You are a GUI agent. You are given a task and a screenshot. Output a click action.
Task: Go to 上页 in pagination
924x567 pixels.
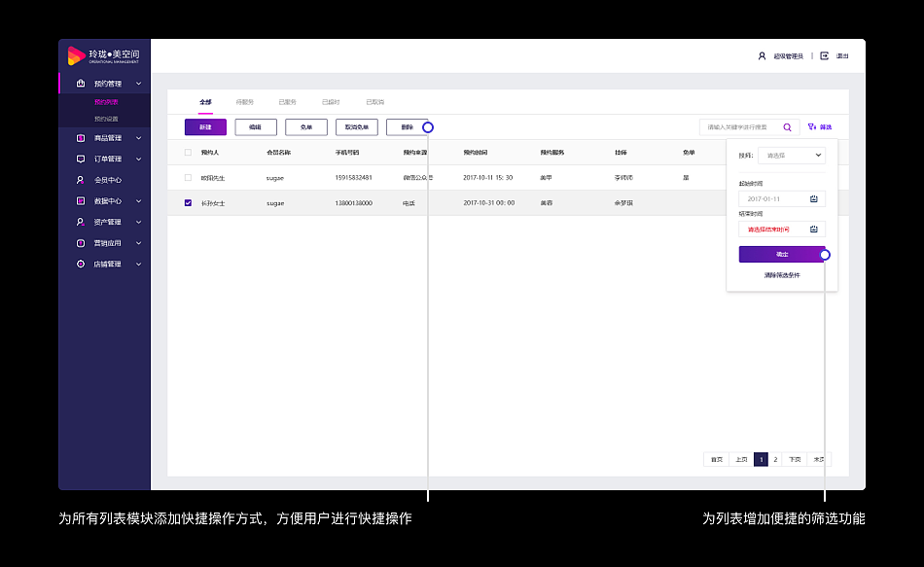[x=741, y=459]
